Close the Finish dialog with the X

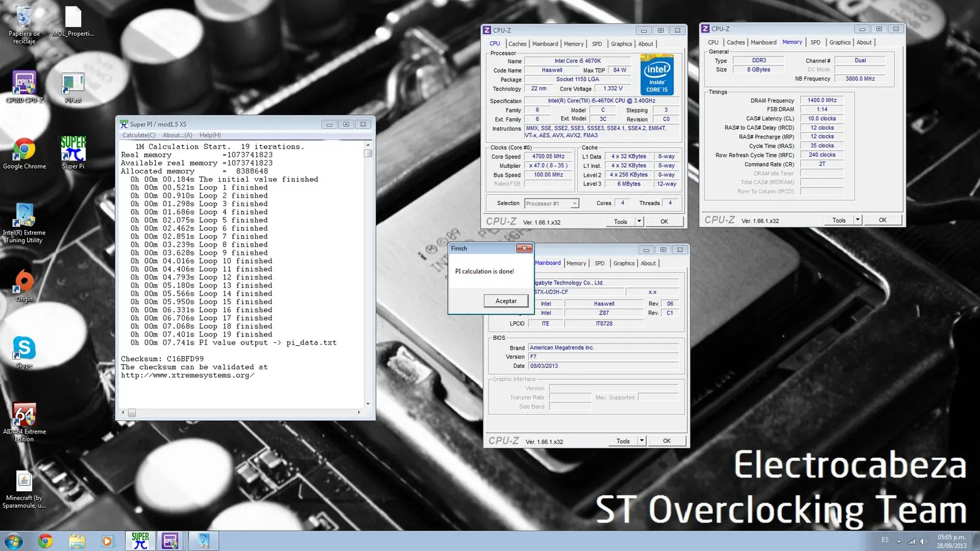point(524,248)
